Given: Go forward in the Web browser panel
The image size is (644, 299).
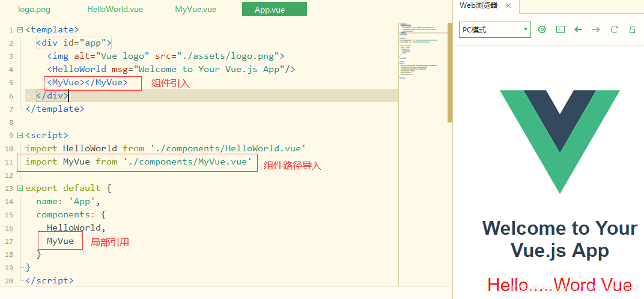Looking at the screenshot, I should 596,29.
